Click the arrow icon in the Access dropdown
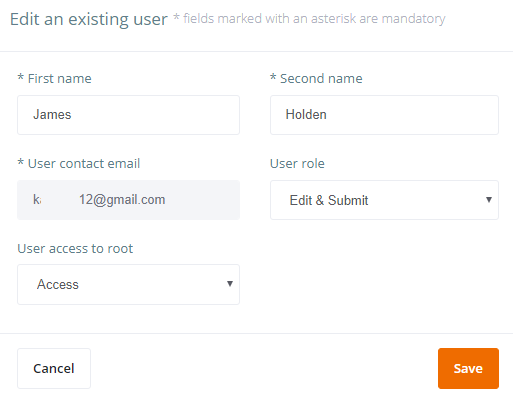 click(x=230, y=284)
